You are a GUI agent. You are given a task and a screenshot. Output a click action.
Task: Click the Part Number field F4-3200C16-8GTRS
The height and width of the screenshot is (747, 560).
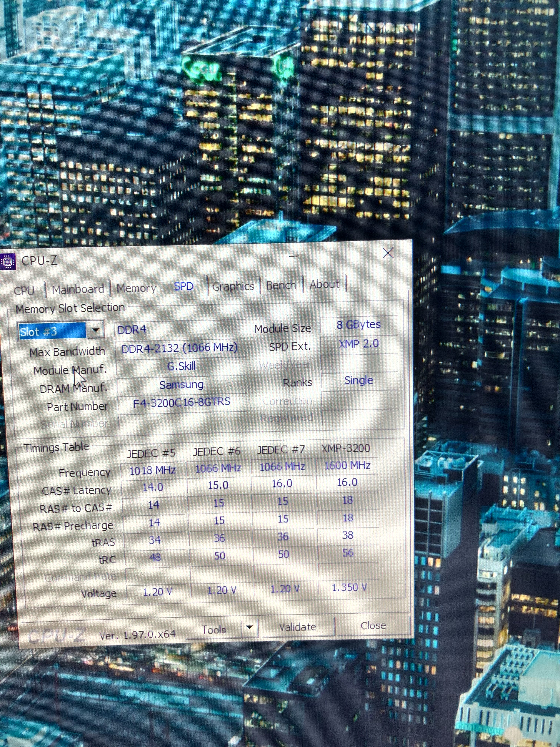(x=182, y=402)
